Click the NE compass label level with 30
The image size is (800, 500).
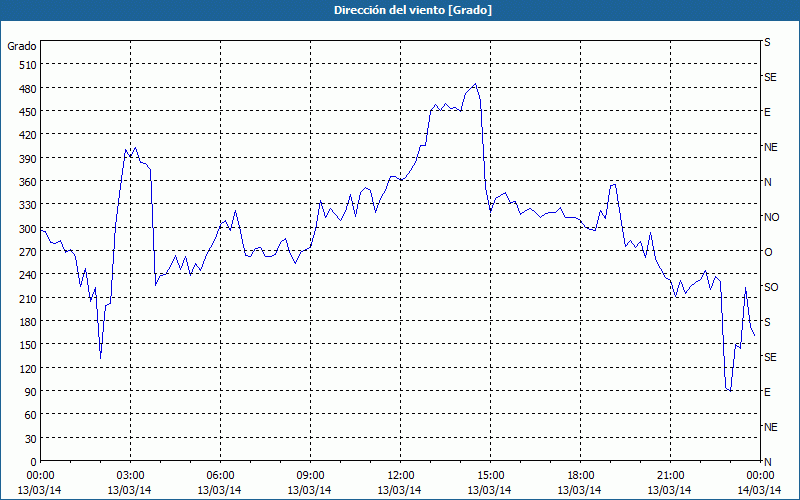pos(771,427)
